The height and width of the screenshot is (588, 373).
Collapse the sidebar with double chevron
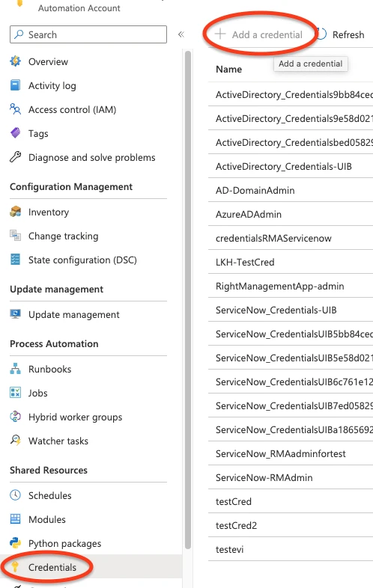point(181,34)
